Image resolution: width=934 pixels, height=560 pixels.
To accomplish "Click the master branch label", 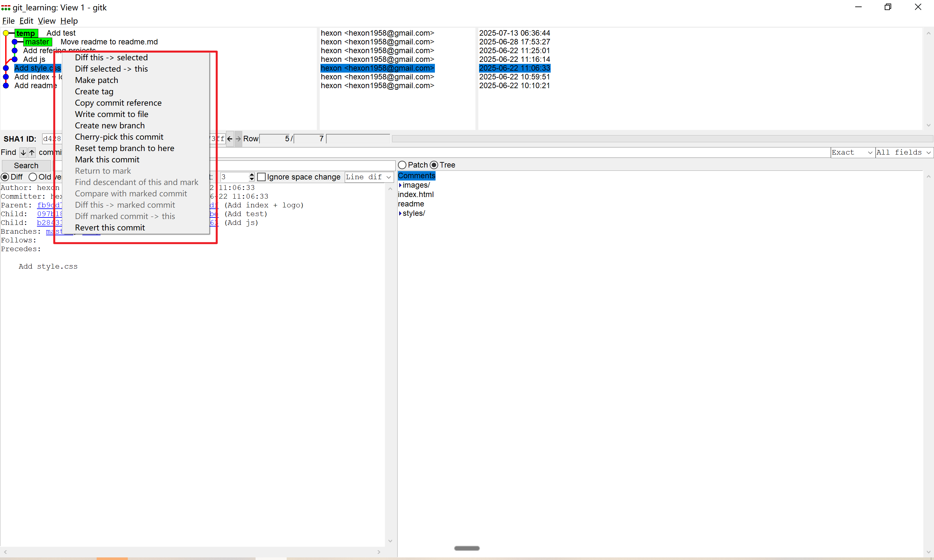I will [37, 42].
